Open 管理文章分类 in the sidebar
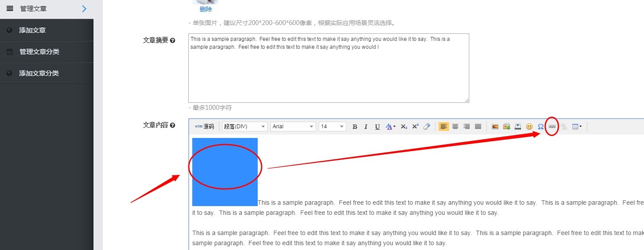The width and height of the screenshot is (644, 250). click(39, 52)
